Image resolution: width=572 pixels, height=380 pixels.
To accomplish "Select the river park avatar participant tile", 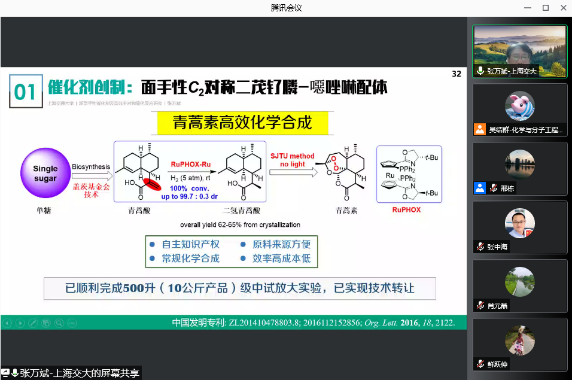I will pyautogui.click(x=520, y=286).
